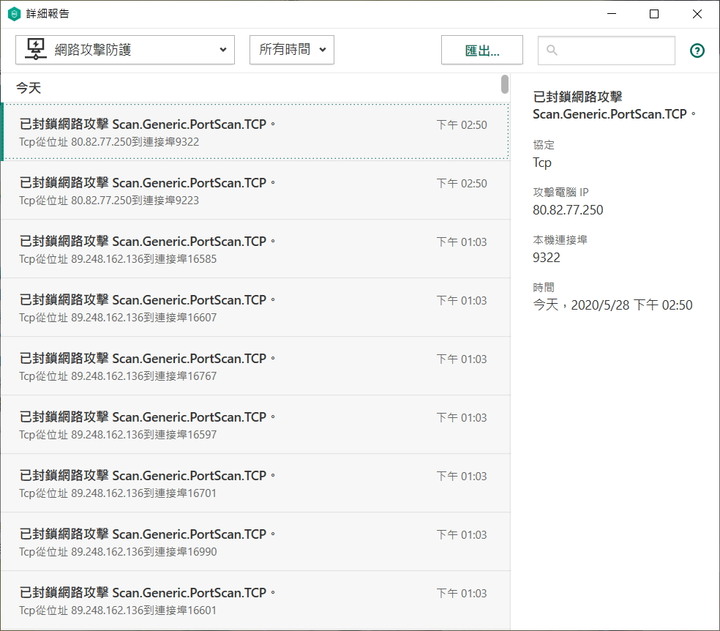Select the event for port 16607
This screenshot has width=720, height=631.
[x=255, y=308]
